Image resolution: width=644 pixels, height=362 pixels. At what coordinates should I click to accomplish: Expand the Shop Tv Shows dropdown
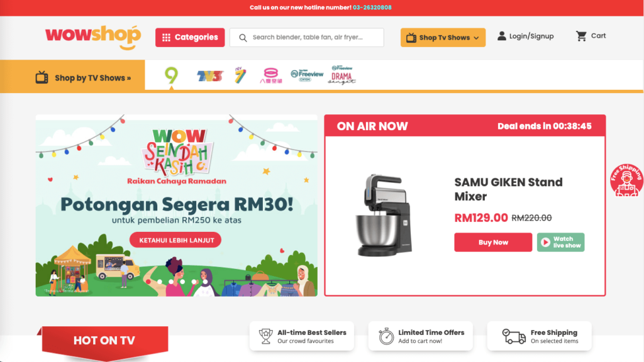443,37
